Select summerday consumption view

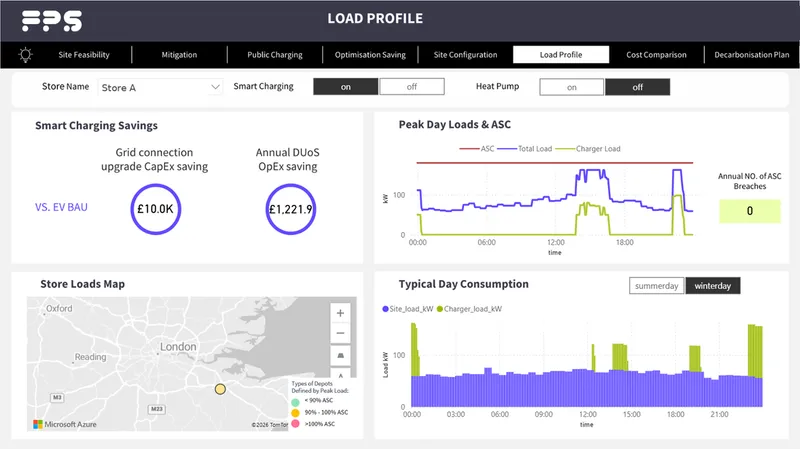pyautogui.click(x=657, y=286)
